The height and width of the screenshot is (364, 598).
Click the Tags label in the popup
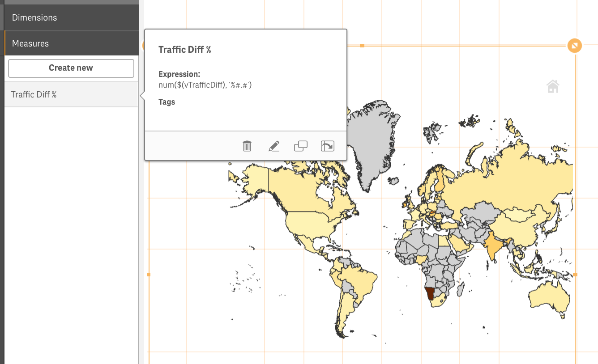(167, 102)
